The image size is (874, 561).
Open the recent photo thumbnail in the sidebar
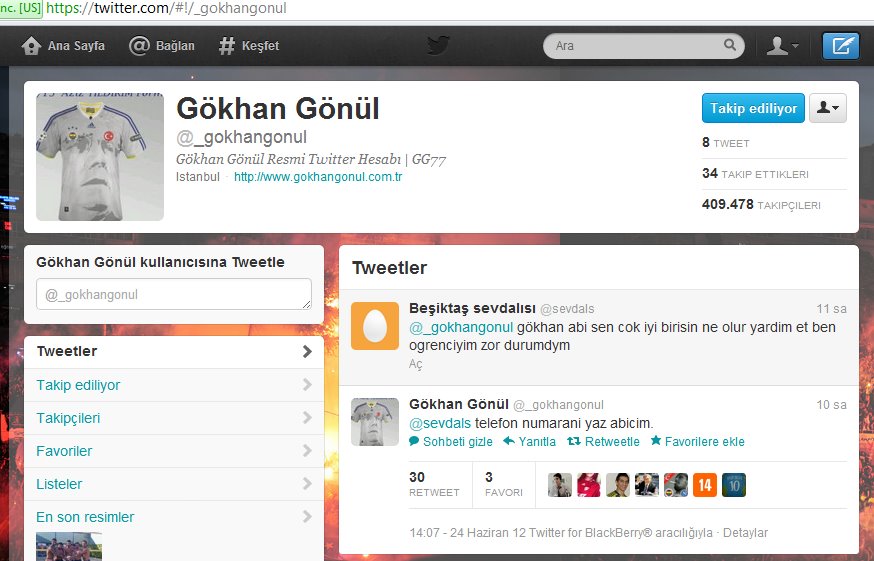[69, 547]
